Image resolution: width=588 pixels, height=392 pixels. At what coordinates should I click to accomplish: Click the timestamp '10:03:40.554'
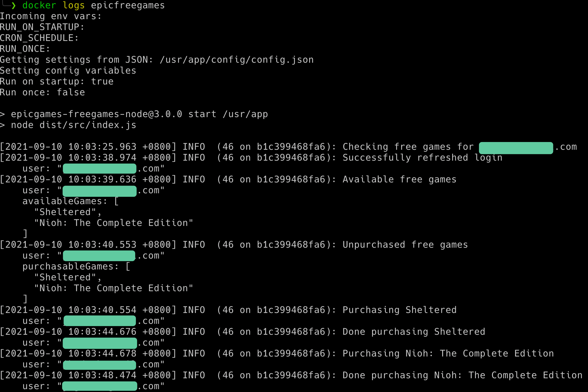102,310
